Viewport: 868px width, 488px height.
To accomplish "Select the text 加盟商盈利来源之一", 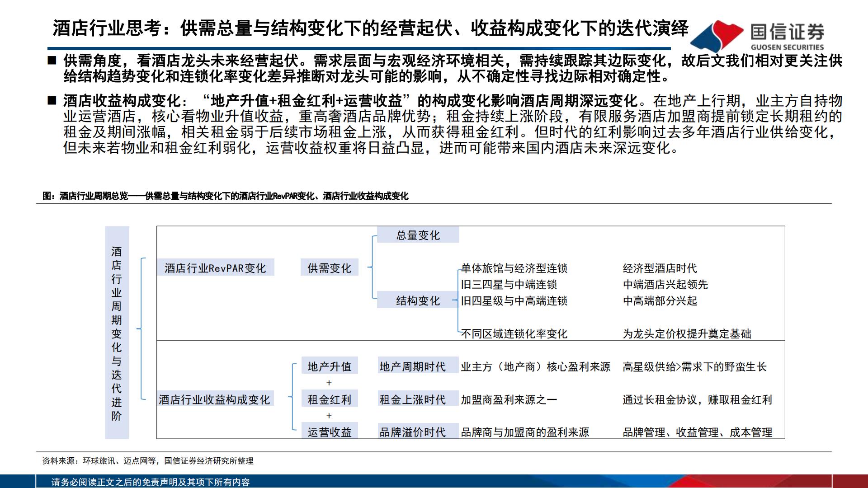I will tap(509, 399).
